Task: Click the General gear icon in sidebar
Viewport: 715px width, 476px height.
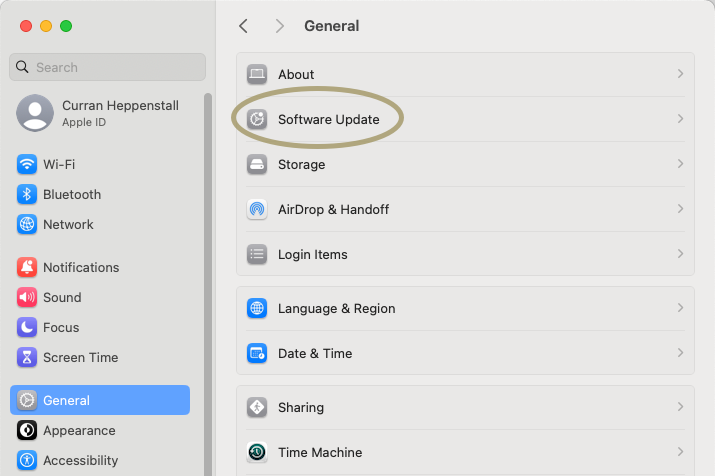Action: coord(27,400)
